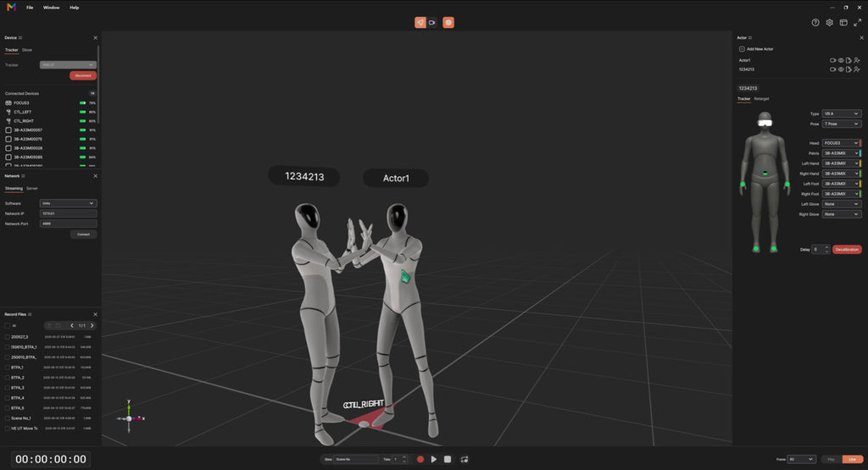Click the orange navigation arrow tool in top toolbar
This screenshot has height=470, width=868.
pyautogui.click(x=420, y=23)
